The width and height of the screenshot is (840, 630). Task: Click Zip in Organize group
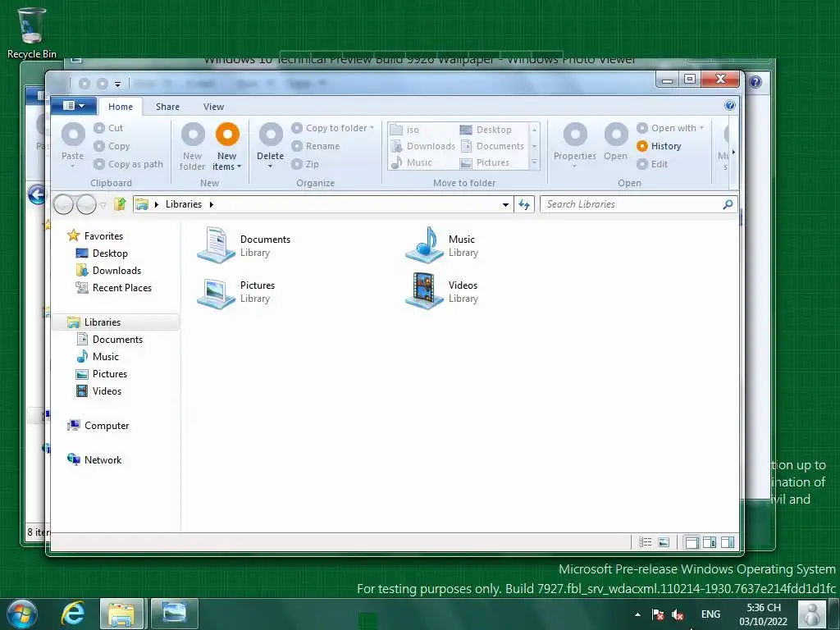(x=305, y=164)
